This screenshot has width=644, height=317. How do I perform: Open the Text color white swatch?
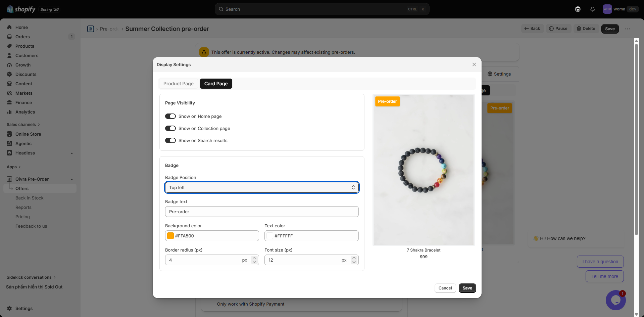(x=270, y=236)
